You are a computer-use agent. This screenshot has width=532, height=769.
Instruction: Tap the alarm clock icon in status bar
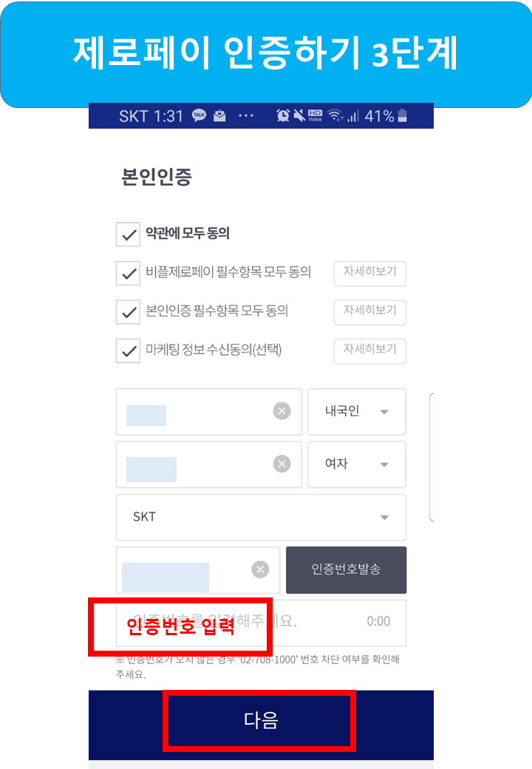pos(283,116)
